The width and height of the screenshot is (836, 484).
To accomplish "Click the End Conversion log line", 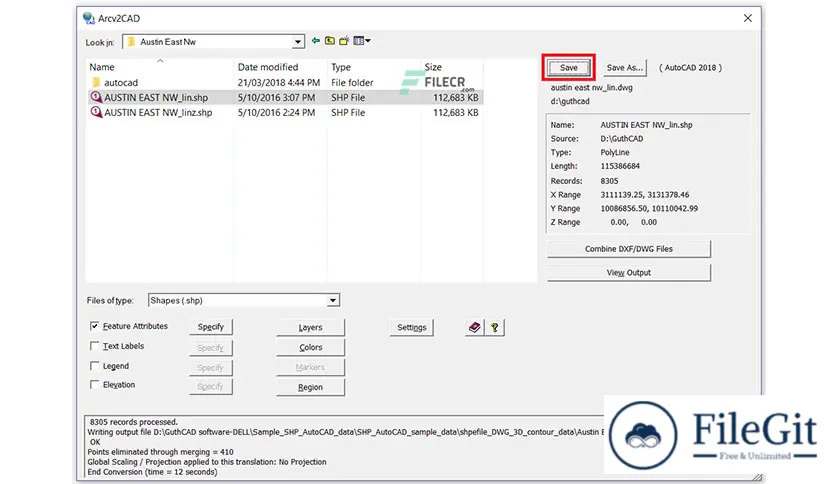I will click(152, 472).
